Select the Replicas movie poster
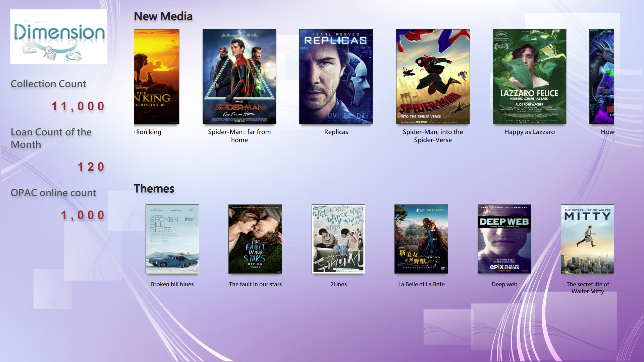Viewport: 644px width, 362px height. click(336, 77)
